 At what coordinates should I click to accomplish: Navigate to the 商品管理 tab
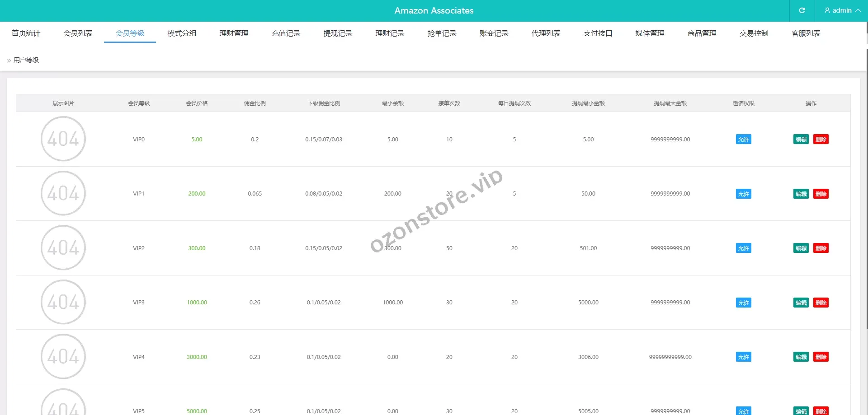[702, 33]
